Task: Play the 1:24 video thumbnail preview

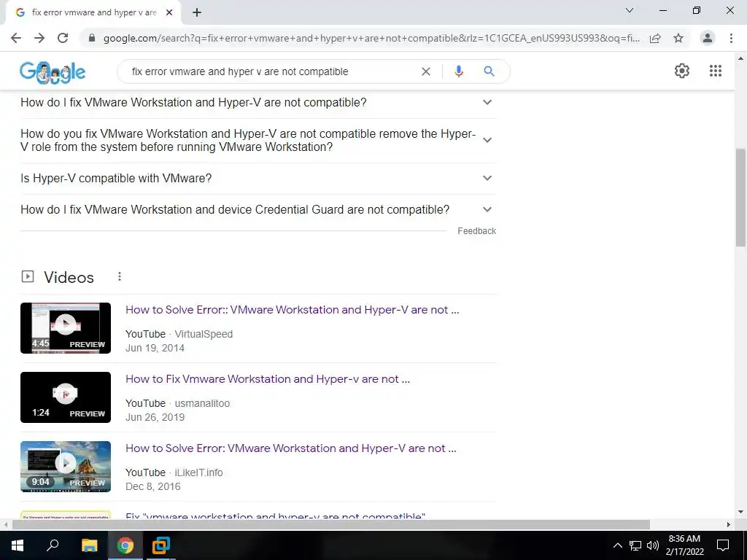Action: (66, 397)
